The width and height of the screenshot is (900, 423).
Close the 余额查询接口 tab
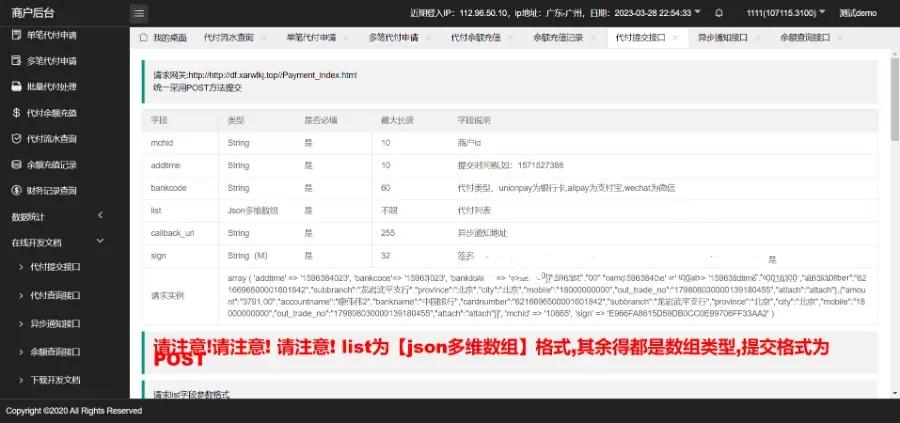click(x=840, y=38)
